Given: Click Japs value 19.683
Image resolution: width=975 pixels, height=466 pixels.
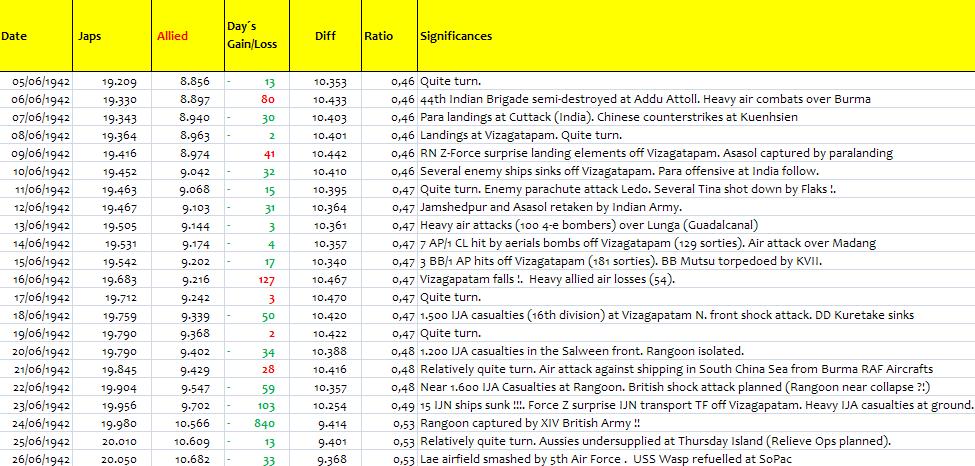Looking at the screenshot, I should coord(112,279).
